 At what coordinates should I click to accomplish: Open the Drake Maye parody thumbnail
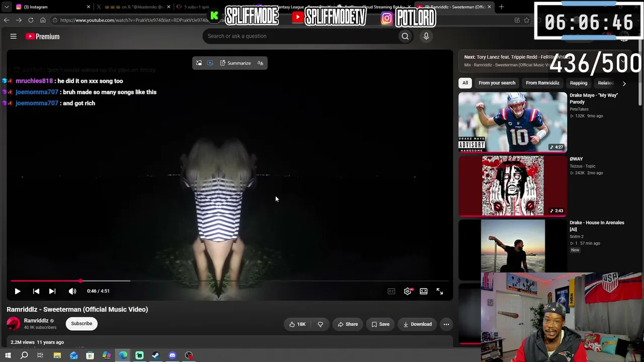513,122
